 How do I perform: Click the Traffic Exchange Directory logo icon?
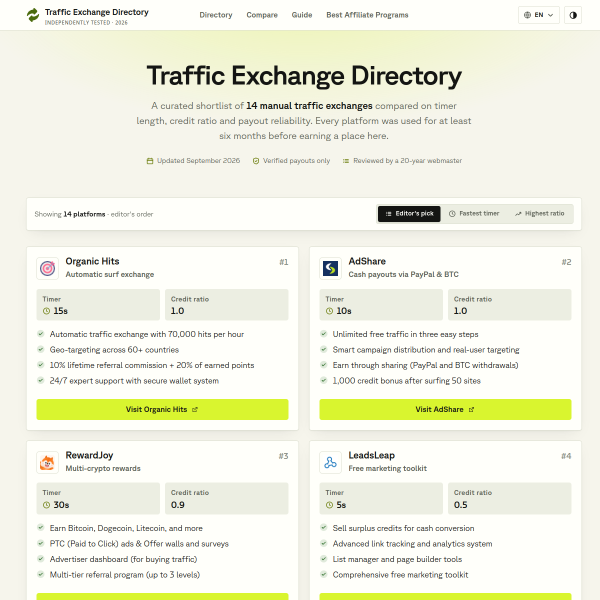click(33, 15)
